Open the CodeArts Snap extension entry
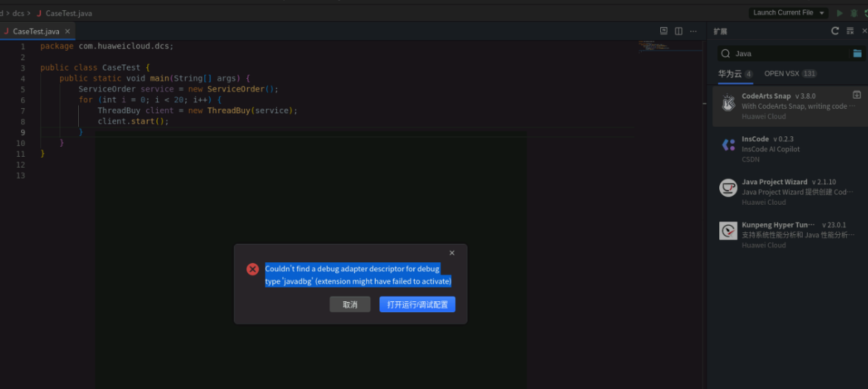The height and width of the screenshot is (389, 868). pyautogui.click(x=790, y=106)
